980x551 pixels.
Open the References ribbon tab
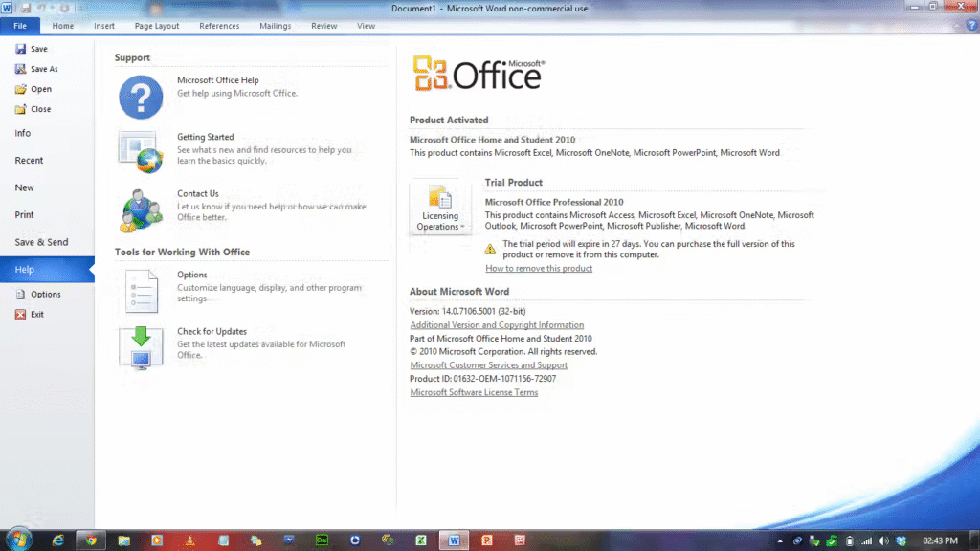click(219, 26)
